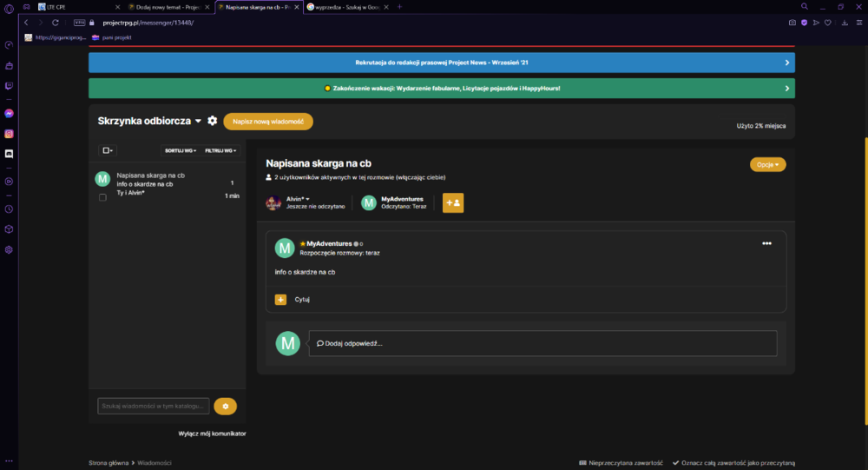The image size is (868, 470).
Task: Open Instagram in sidebar
Action: coord(9,134)
